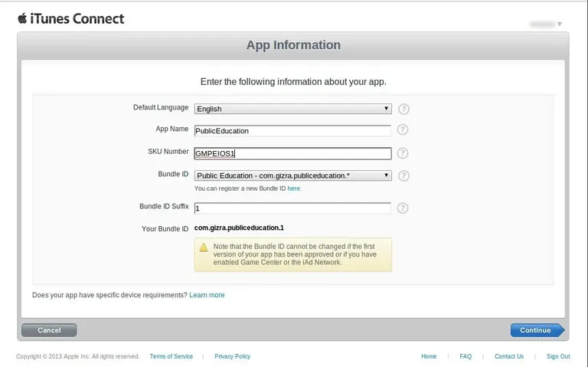The height and width of the screenshot is (367, 588).
Task: Click the Apple logo in iTunes Connect header
Action: pyautogui.click(x=22, y=18)
